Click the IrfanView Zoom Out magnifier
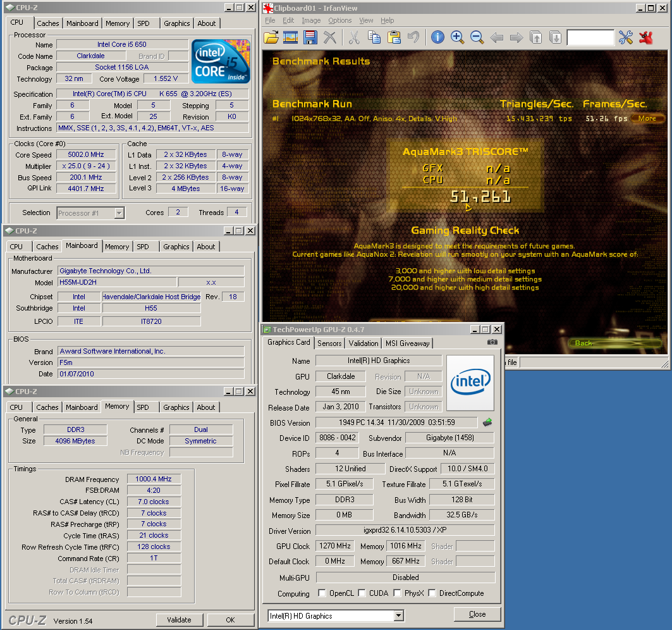Screen dimensions: 672x630 (477, 37)
